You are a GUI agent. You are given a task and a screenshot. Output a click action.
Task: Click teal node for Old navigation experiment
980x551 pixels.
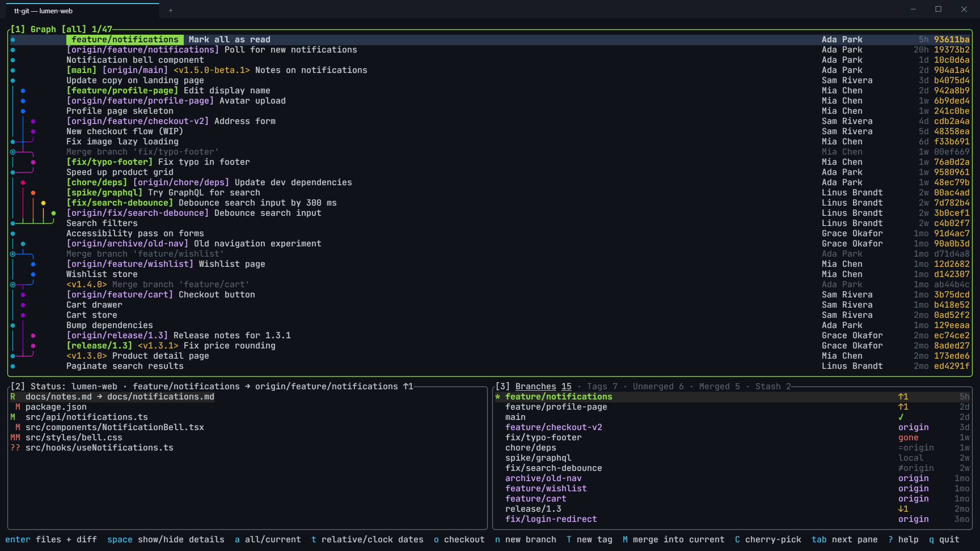tap(23, 243)
